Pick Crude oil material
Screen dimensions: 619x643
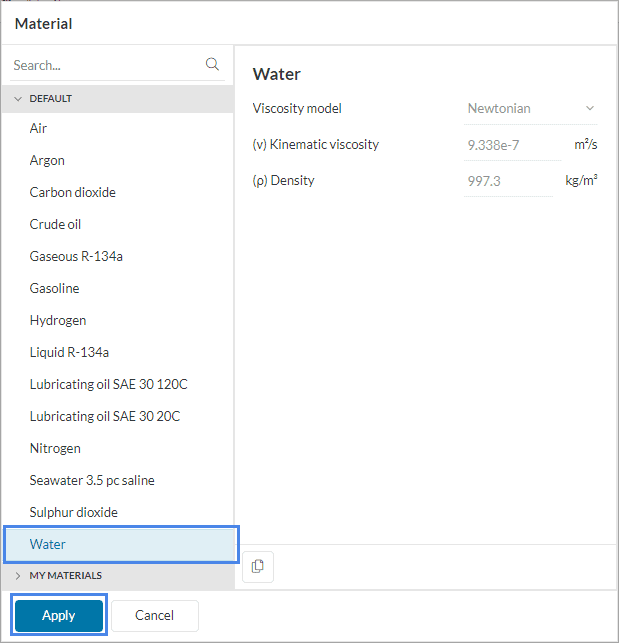(55, 224)
